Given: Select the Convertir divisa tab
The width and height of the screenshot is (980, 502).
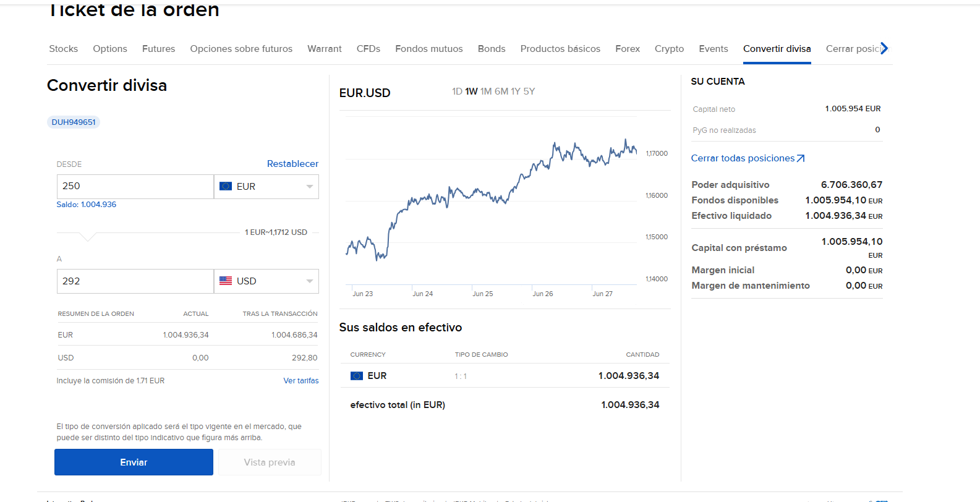Looking at the screenshot, I should [777, 49].
